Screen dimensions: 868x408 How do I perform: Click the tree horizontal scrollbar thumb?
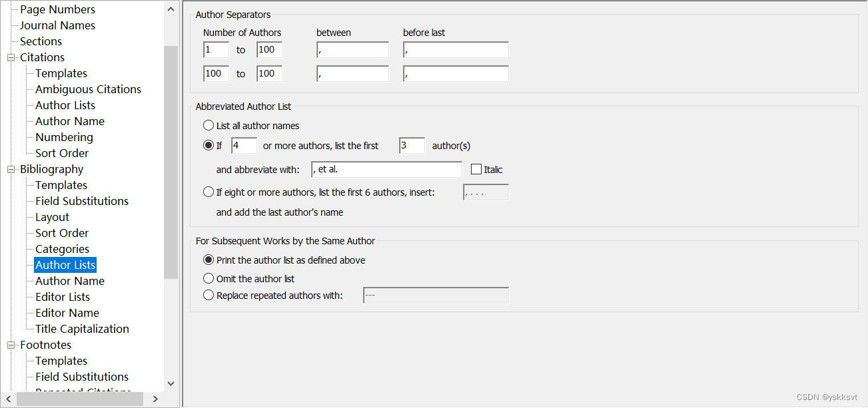coord(80,399)
